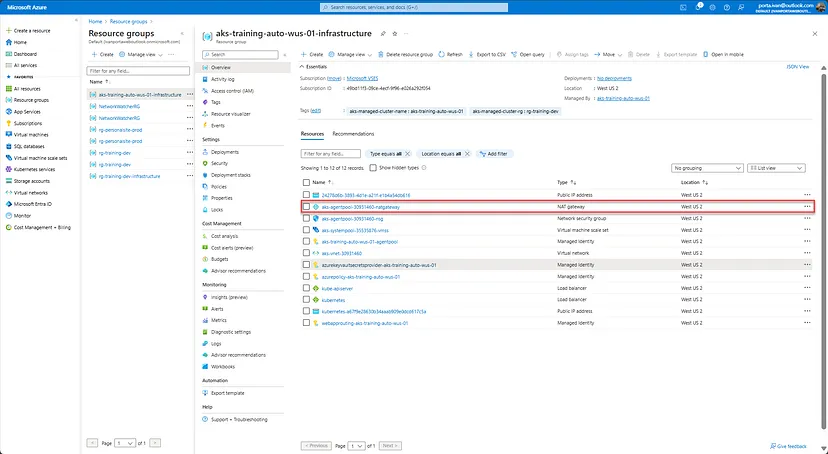Click the Virtual machines sidebar icon
This screenshot has height=454, width=828.
click(x=8, y=133)
